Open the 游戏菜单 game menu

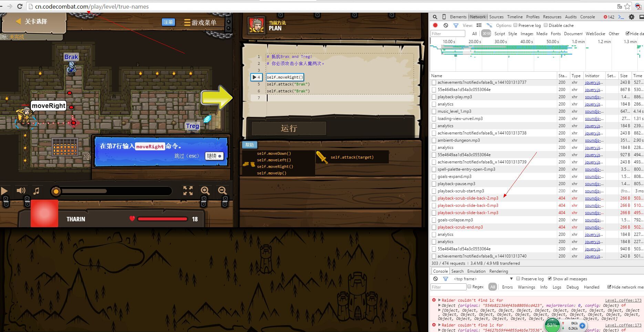(200, 22)
